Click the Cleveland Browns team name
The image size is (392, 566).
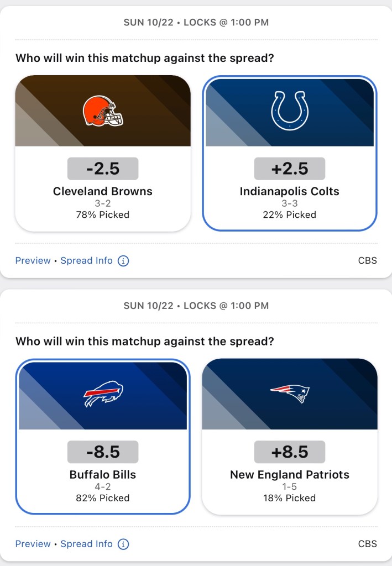(x=103, y=192)
